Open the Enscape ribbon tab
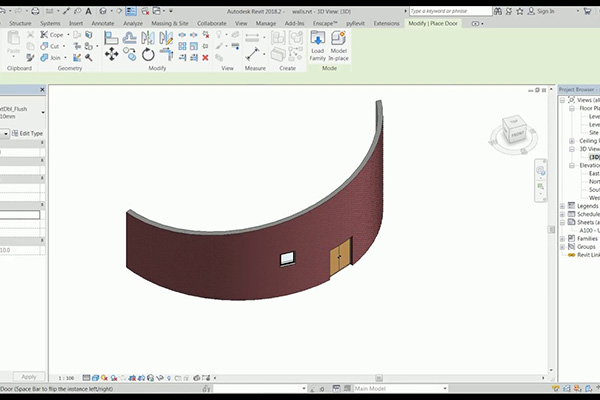The height and width of the screenshot is (400, 600). tap(325, 23)
